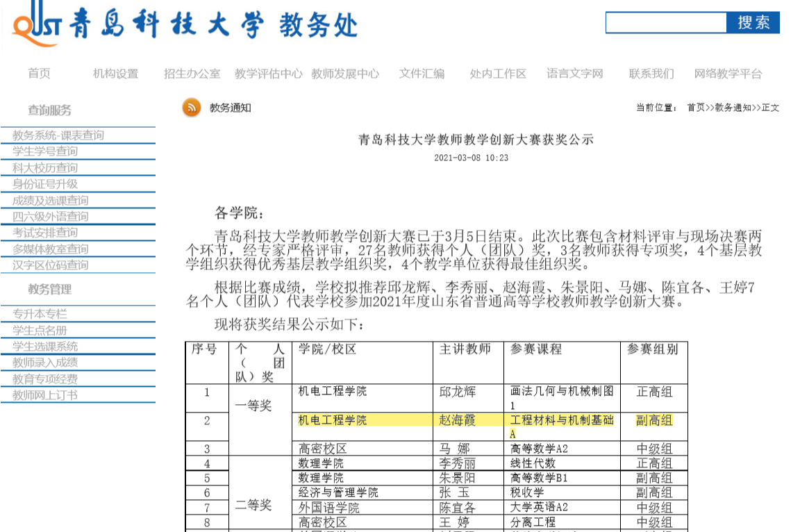
Task: Click the table cell 高等数学A2
Action: [539, 449]
